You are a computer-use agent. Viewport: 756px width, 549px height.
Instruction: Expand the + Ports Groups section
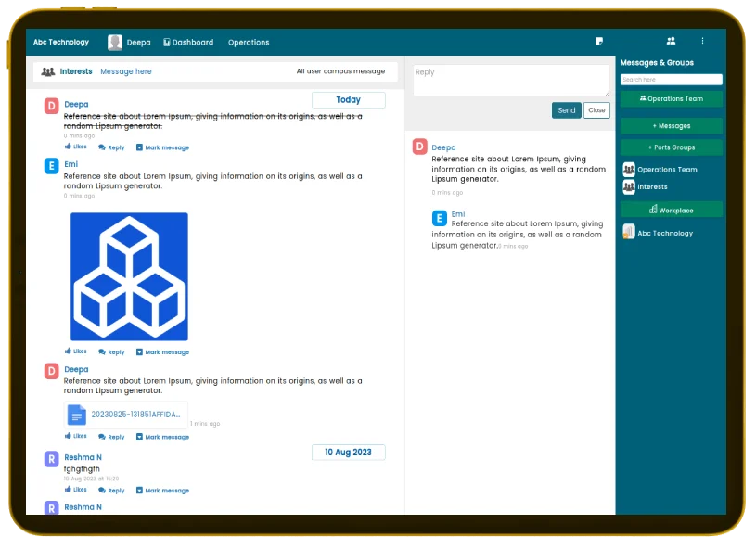pos(672,147)
